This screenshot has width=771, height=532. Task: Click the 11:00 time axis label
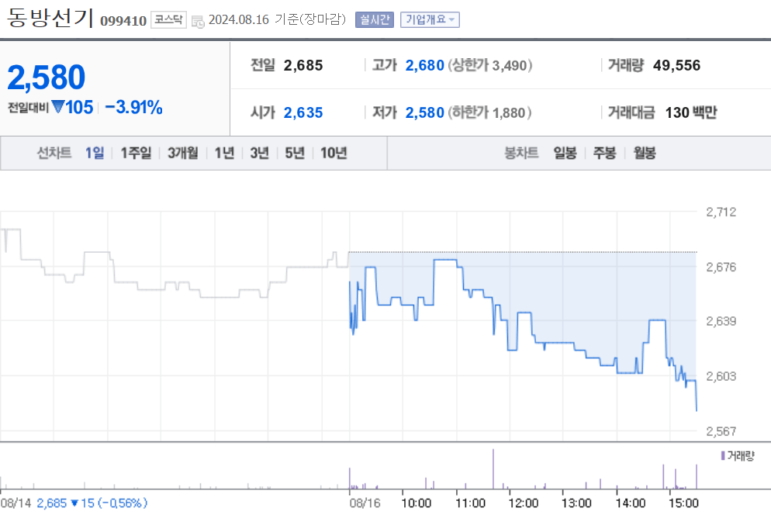pos(470,503)
